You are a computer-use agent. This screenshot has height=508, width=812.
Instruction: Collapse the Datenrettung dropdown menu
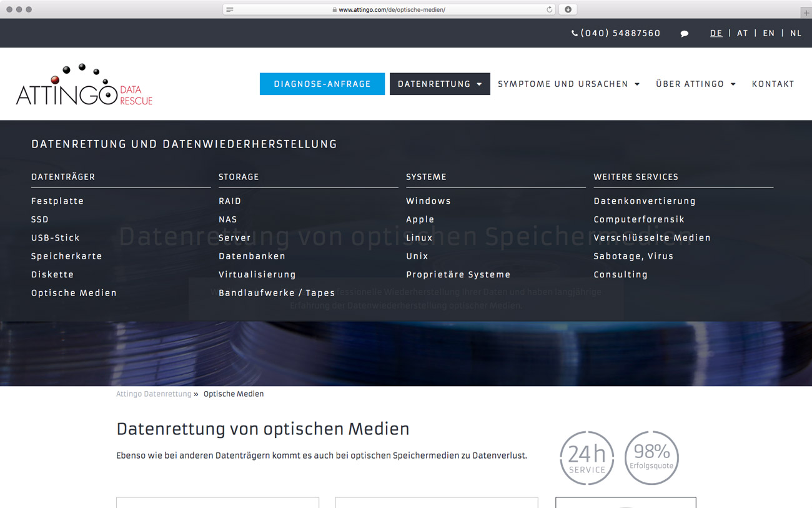click(x=439, y=84)
